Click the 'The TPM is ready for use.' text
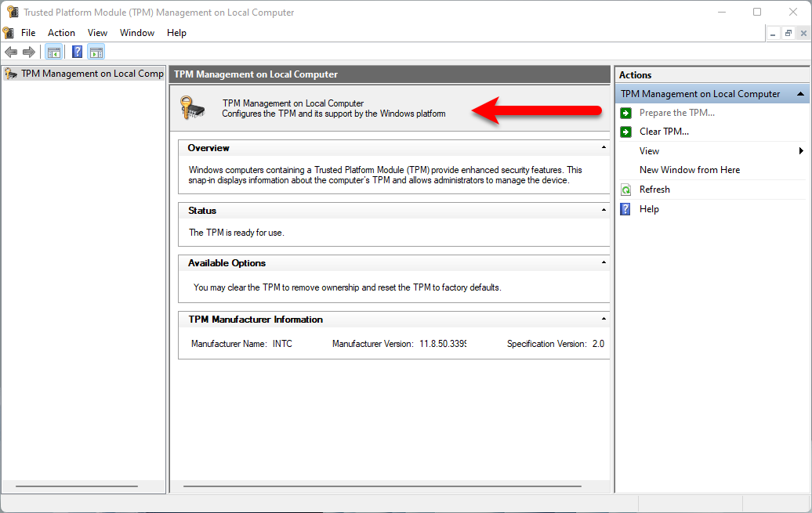 [x=236, y=233]
